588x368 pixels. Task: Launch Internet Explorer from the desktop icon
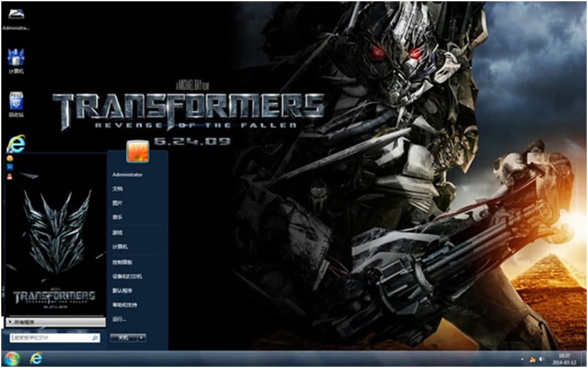coord(16,144)
